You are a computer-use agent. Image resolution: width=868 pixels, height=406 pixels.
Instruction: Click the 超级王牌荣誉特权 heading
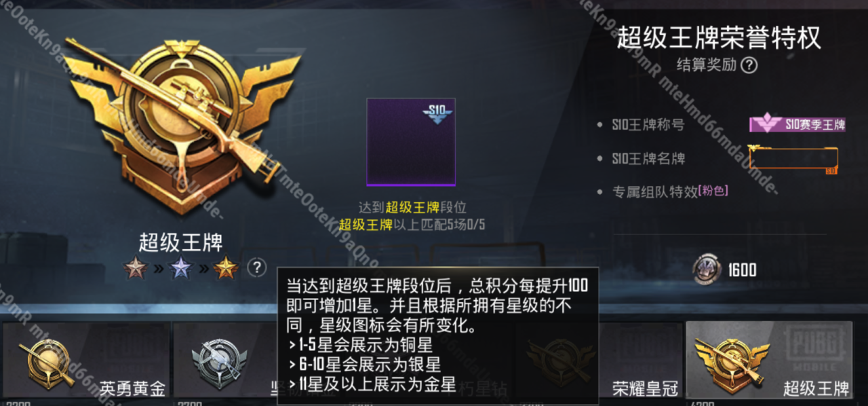[719, 38]
